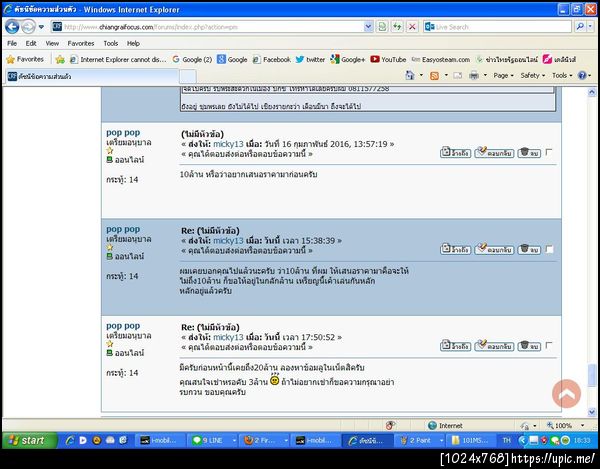This screenshot has height=469, width=600.
Task: Tick the checkbox on 13:57:19 message
Action: coord(549,152)
